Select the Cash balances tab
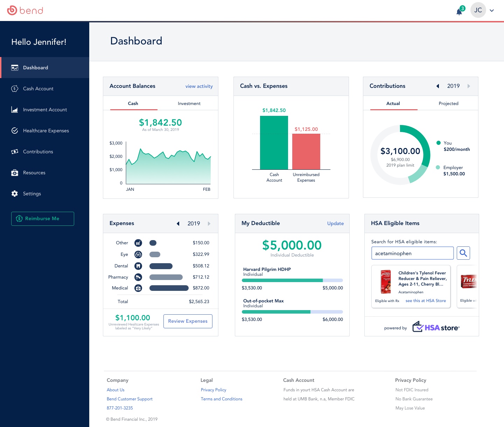Image resolution: width=504 pixels, height=427 pixels. click(133, 104)
